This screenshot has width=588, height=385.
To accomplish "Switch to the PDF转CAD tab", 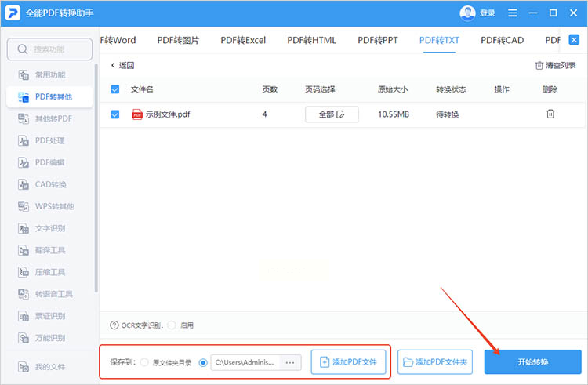I will coord(502,40).
